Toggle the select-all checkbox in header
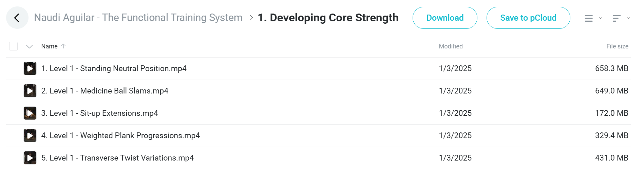Screen dimensions: 644x169 coord(13,46)
